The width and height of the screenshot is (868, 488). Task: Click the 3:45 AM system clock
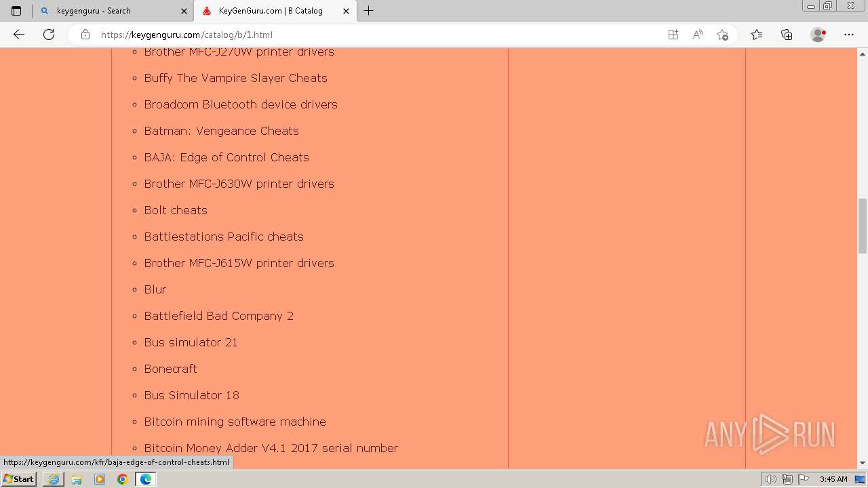pyautogui.click(x=833, y=479)
